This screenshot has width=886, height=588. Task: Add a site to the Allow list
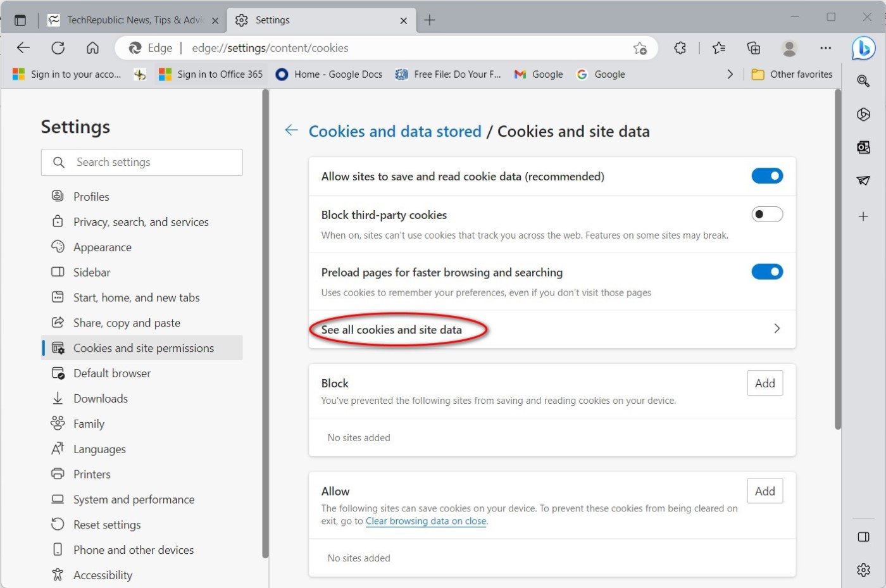click(764, 491)
